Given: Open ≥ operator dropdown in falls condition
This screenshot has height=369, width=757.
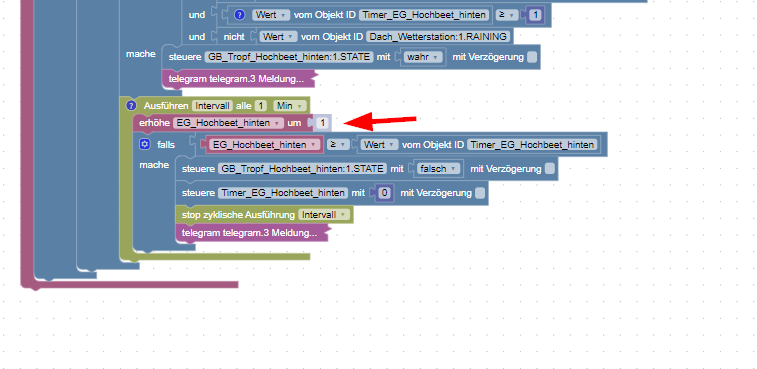Looking at the screenshot, I should pos(338,144).
